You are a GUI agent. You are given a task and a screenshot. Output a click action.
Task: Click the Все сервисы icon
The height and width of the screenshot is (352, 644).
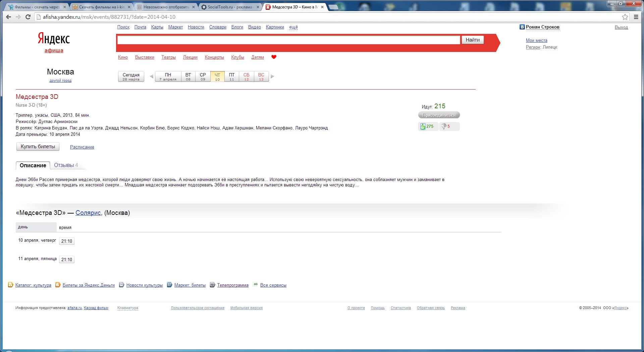pos(256,284)
